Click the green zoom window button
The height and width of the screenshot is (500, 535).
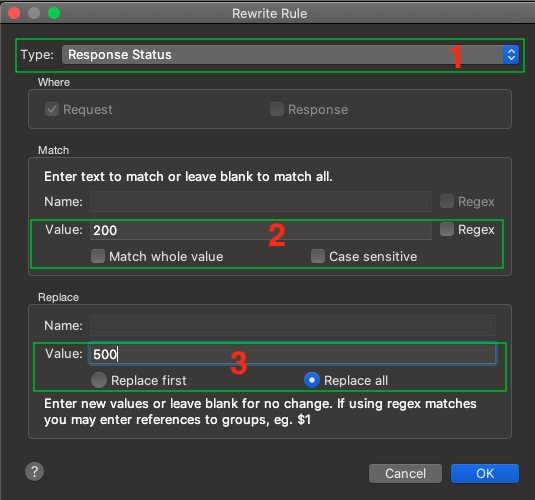click(54, 13)
